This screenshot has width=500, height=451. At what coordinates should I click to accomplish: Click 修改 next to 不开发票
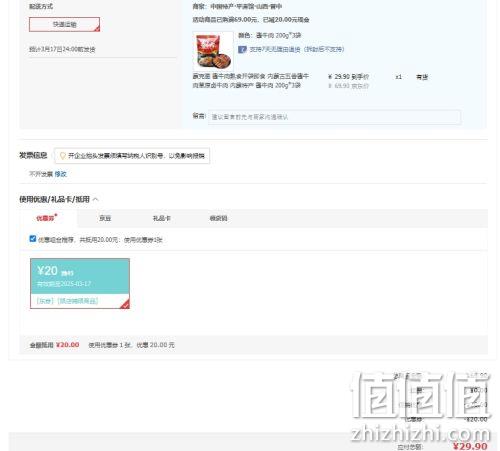(x=61, y=174)
